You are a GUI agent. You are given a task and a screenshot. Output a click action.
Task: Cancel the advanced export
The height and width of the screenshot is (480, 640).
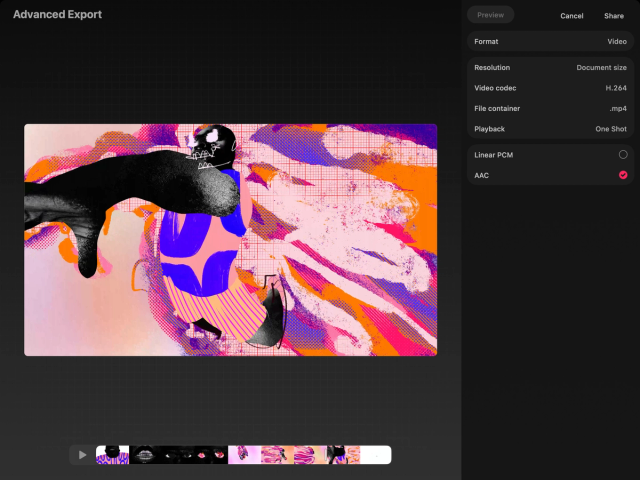pyautogui.click(x=571, y=16)
